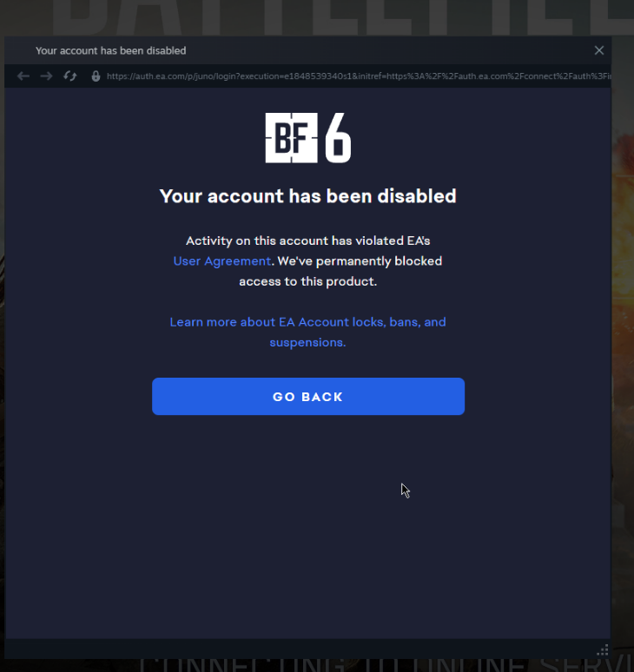This screenshot has height=672, width=634.
Task: Click the back arrow in the browser bar
Action: 23,76
